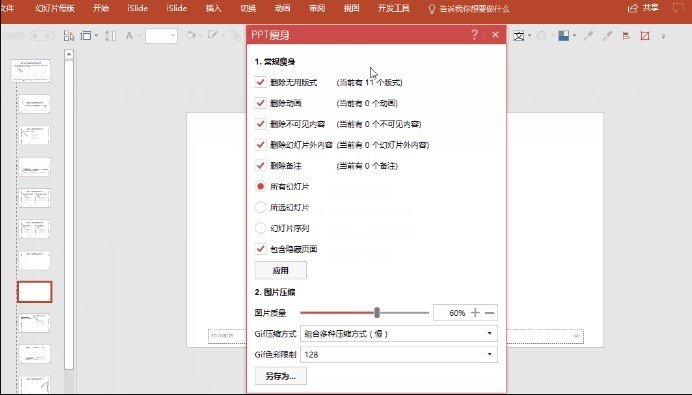Open the 动画 tab
692x395 pixels.
coord(282,8)
